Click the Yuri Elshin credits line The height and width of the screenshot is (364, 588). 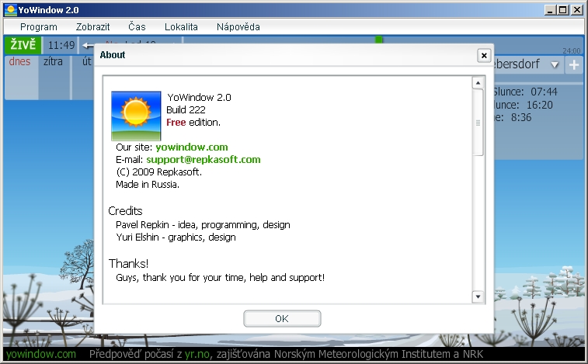(176, 237)
